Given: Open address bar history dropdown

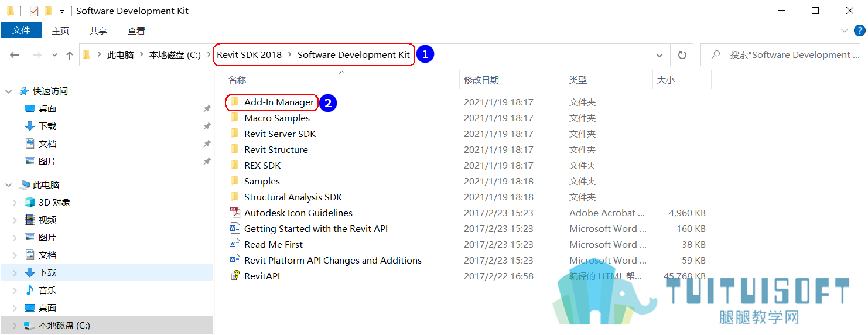Looking at the screenshot, I should 659,55.
